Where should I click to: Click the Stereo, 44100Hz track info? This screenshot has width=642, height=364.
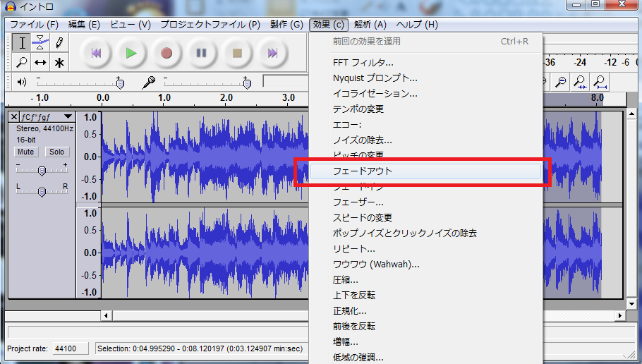tap(44, 128)
